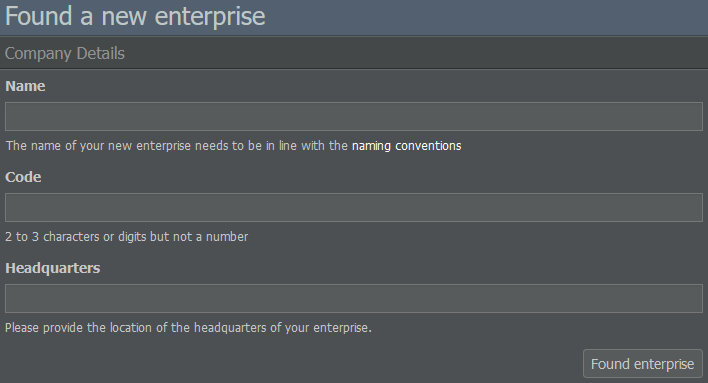Click into the Name input field

click(354, 117)
